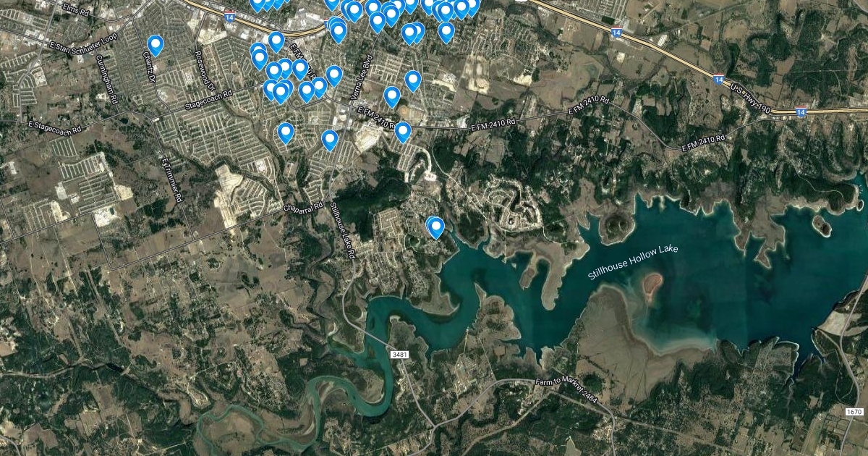Click the Highway 14 shield near U.S. Hwy 190
The image size is (868, 456).
click(801, 112)
